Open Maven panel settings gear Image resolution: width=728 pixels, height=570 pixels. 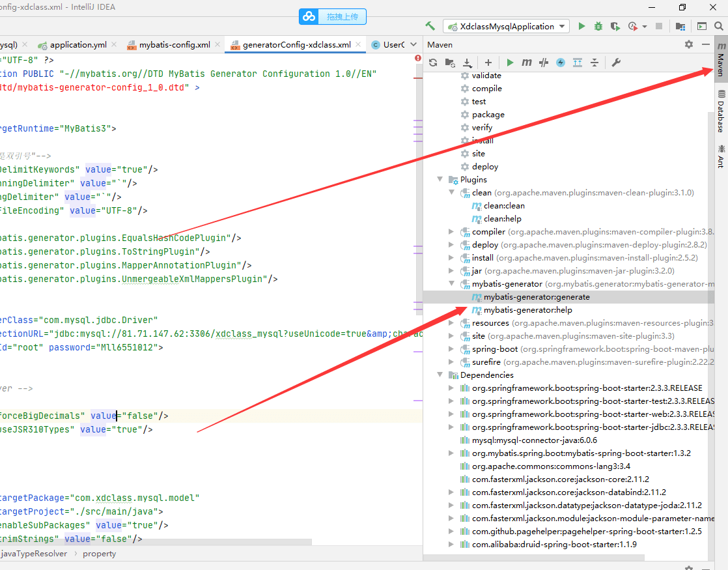click(x=689, y=44)
